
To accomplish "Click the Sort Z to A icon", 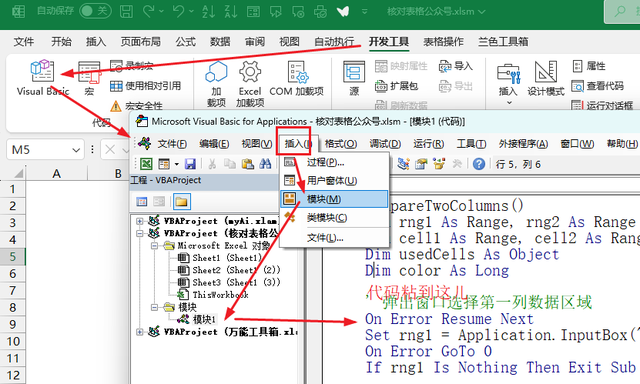I will click(231, 11).
